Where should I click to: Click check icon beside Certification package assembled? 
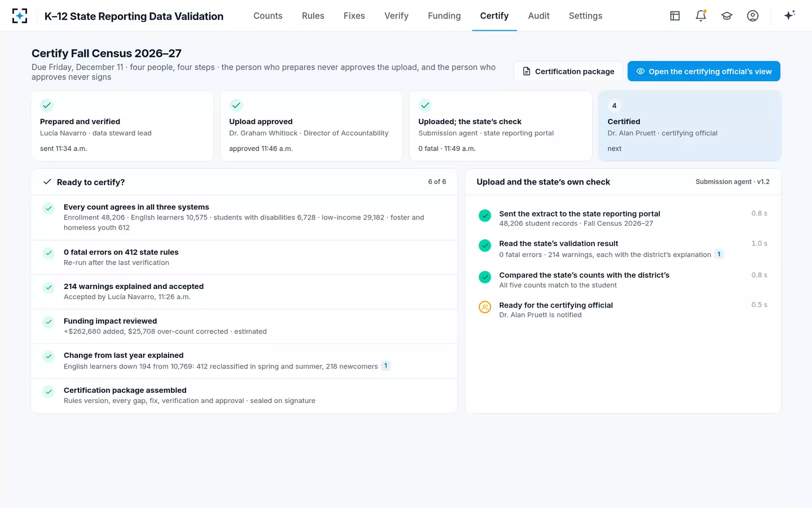tap(49, 391)
